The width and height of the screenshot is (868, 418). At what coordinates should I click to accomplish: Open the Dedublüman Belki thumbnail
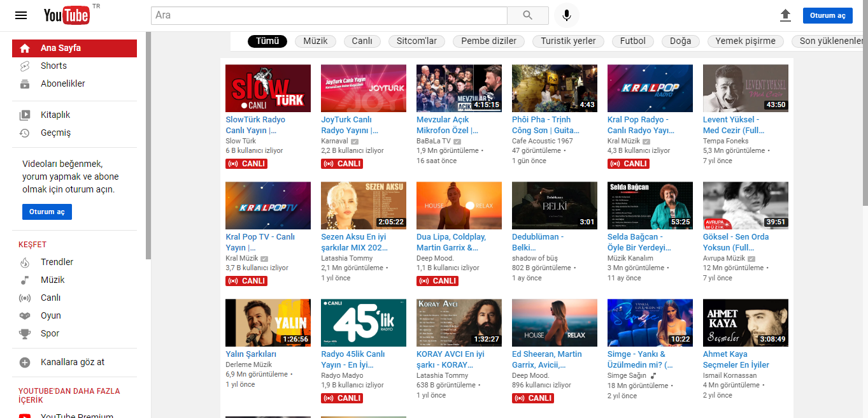[x=555, y=206]
